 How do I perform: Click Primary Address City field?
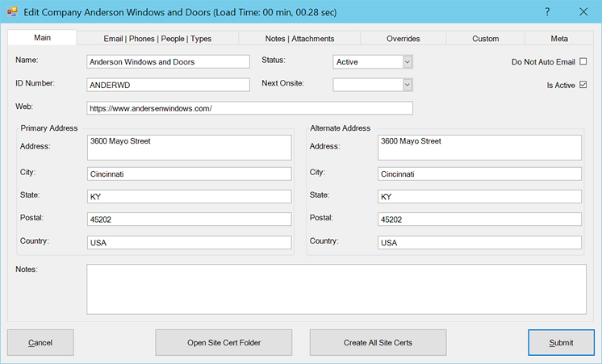point(190,174)
